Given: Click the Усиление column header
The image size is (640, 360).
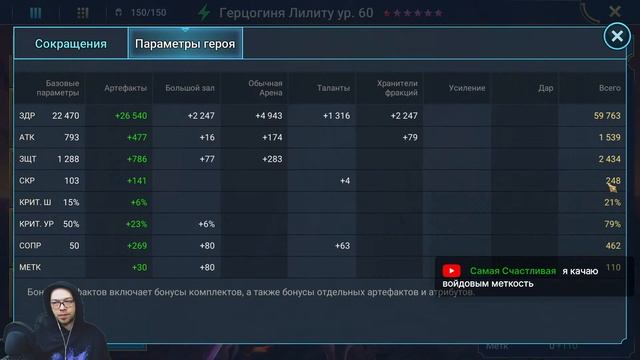Looking at the screenshot, I should coord(467,88).
